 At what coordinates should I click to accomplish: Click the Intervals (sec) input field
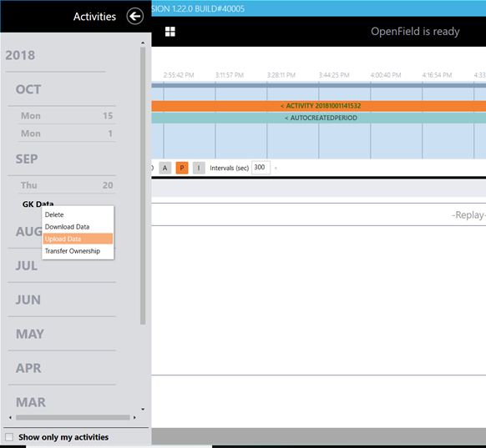click(x=261, y=168)
